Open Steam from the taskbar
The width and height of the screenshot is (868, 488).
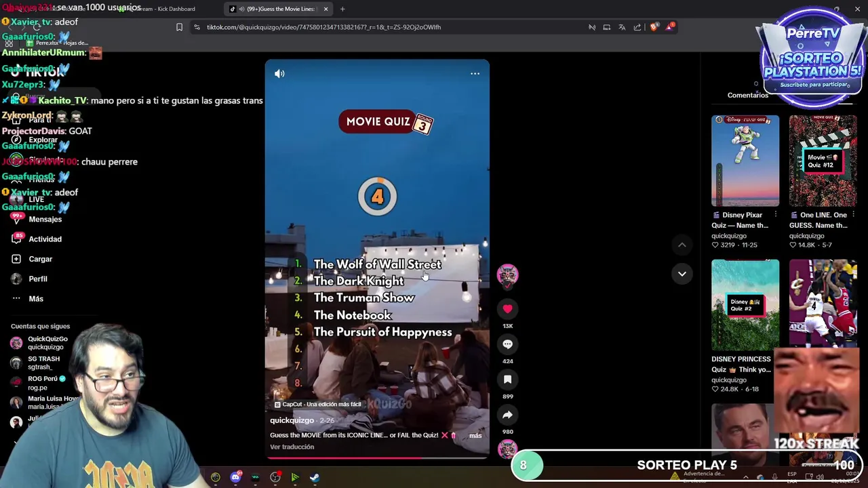click(315, 477)
